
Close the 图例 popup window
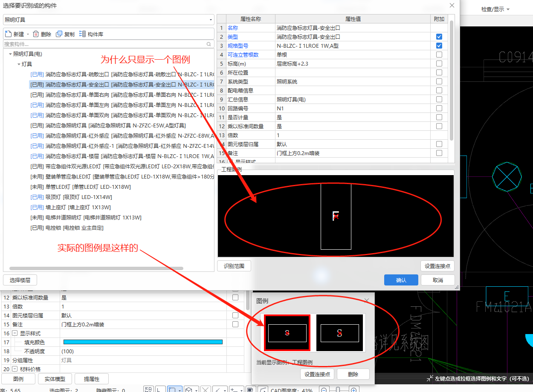pyautogui.click(x=367, y=301)
